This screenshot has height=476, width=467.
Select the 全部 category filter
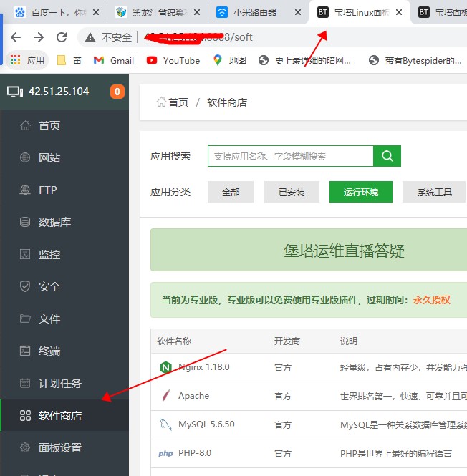point(231,192)
